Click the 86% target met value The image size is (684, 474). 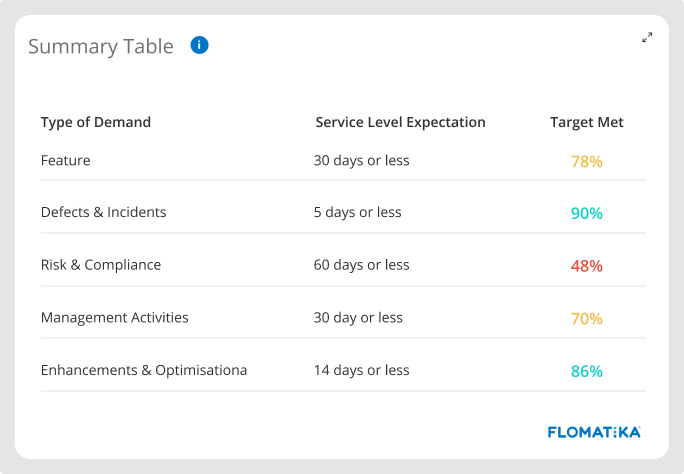586,372
